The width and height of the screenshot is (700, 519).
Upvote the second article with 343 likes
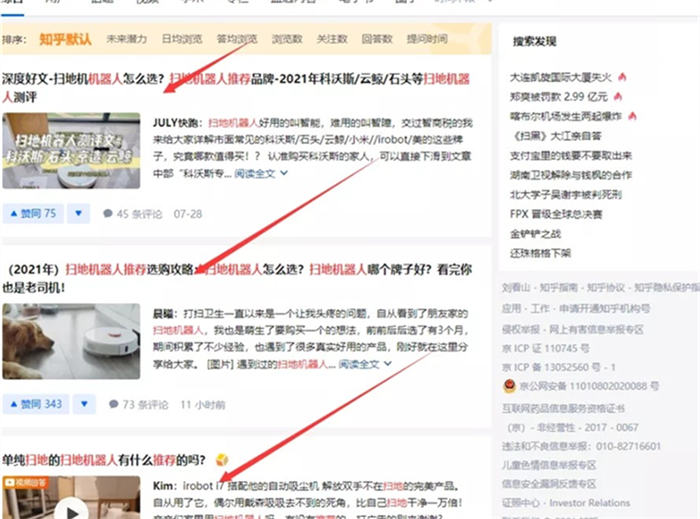37,404
